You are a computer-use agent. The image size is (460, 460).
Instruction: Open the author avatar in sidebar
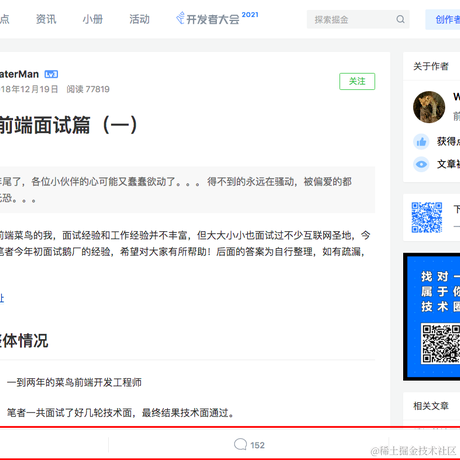click(429, 107)
